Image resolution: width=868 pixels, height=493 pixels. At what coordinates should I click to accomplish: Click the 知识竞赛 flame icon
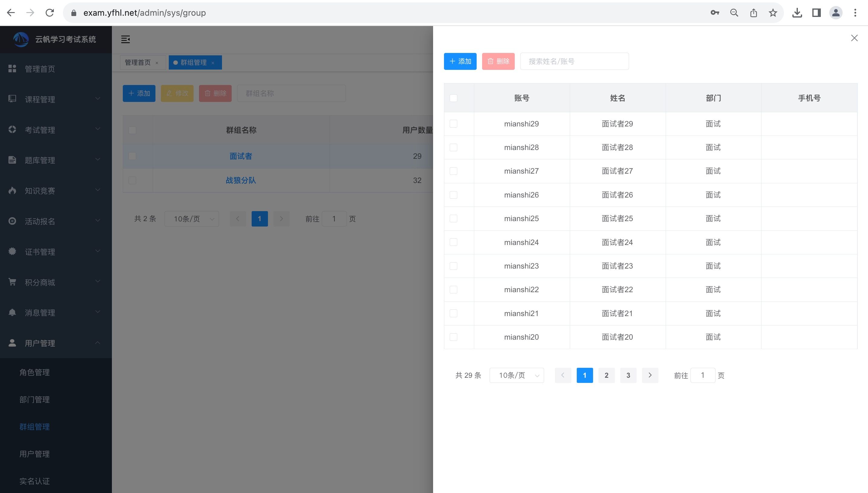click(12, 191)
